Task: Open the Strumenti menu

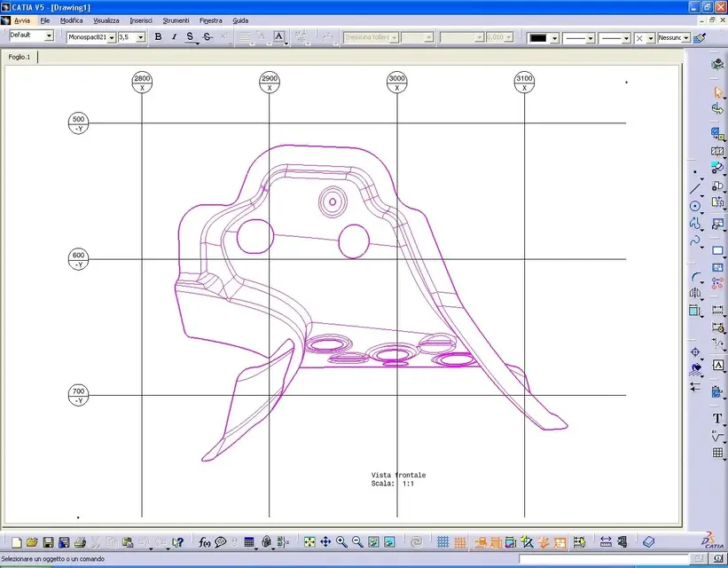Action: tap(176, 20)
